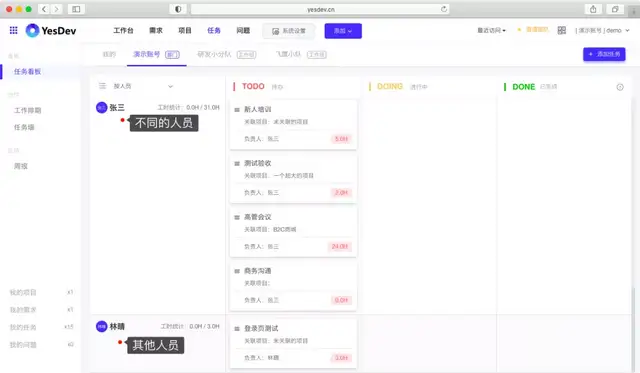
Task: Expand the demo account dropdown
Action: 602,31
